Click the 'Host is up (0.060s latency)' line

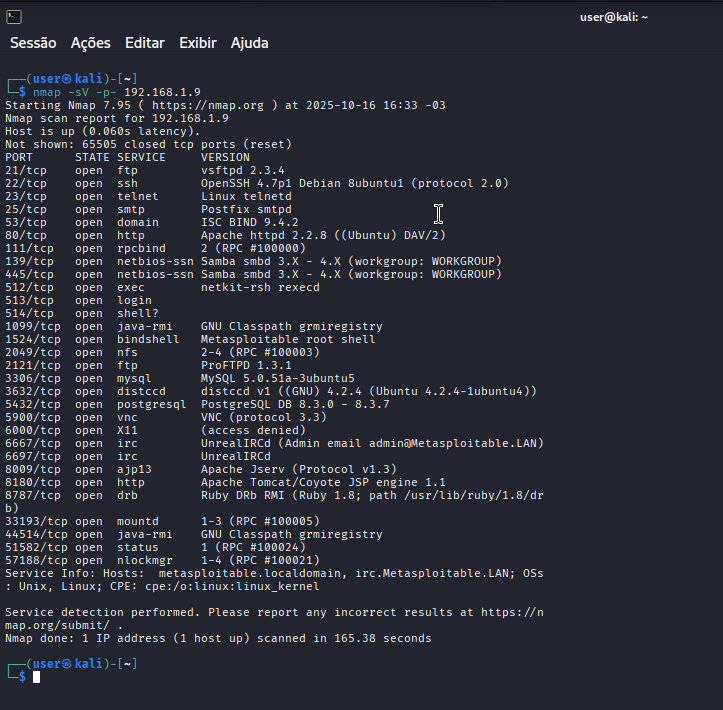103,131
